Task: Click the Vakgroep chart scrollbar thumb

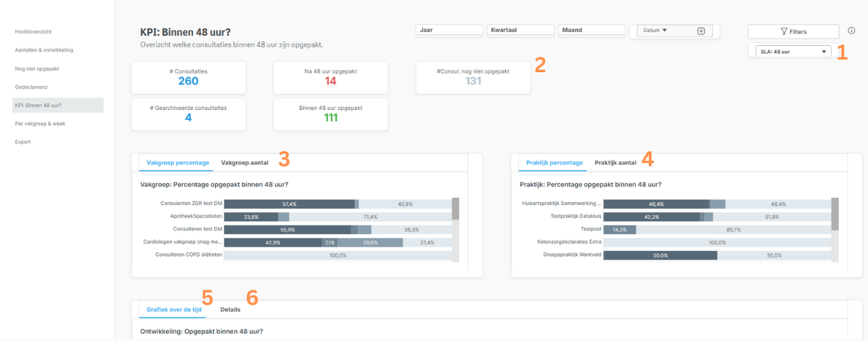Action: (x=455, y=209)
